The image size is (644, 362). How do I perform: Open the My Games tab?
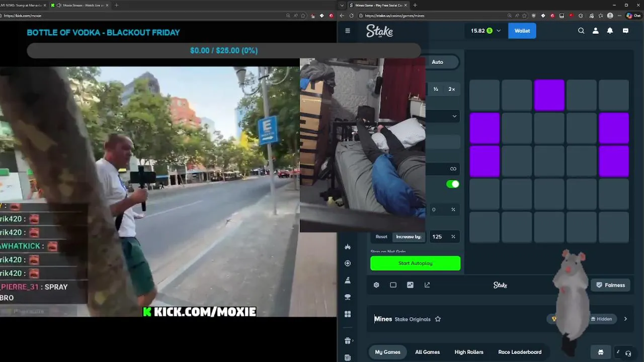(x=387, y=352)
